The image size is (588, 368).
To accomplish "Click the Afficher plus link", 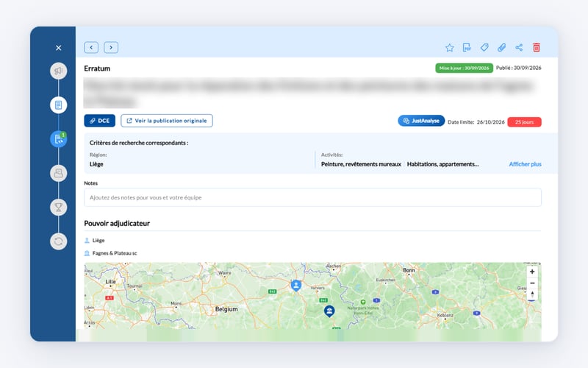I will click(x=525, y=164).
